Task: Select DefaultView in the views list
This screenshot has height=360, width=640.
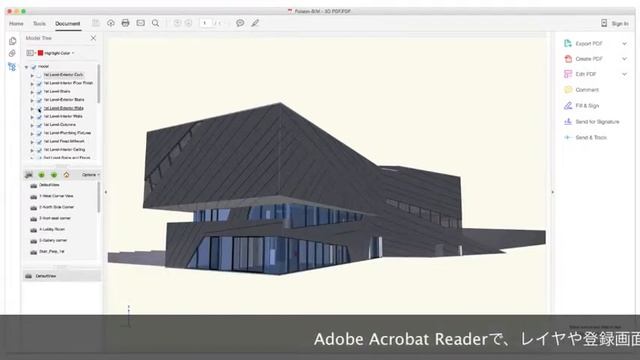Action: click(49, 185)
